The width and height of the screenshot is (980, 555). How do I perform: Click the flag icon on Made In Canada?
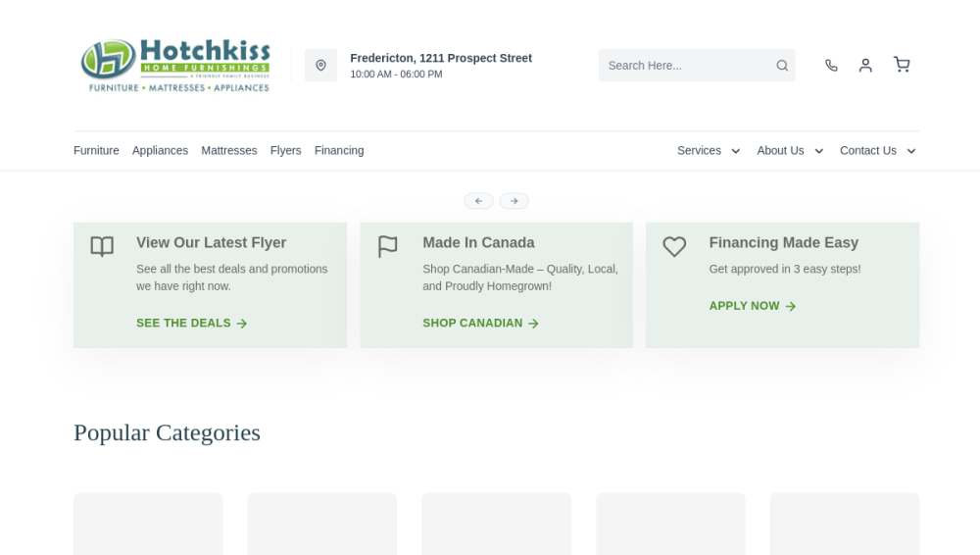387,246
